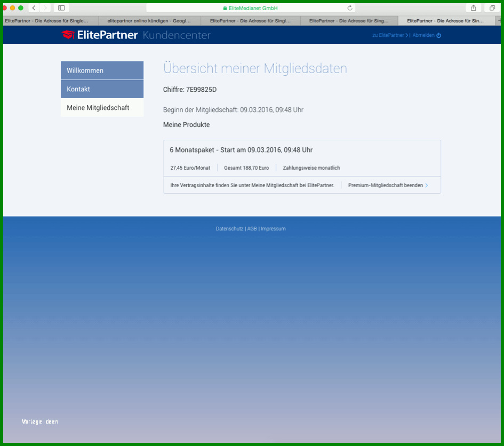Reload the page with the refresh icon

350,8
